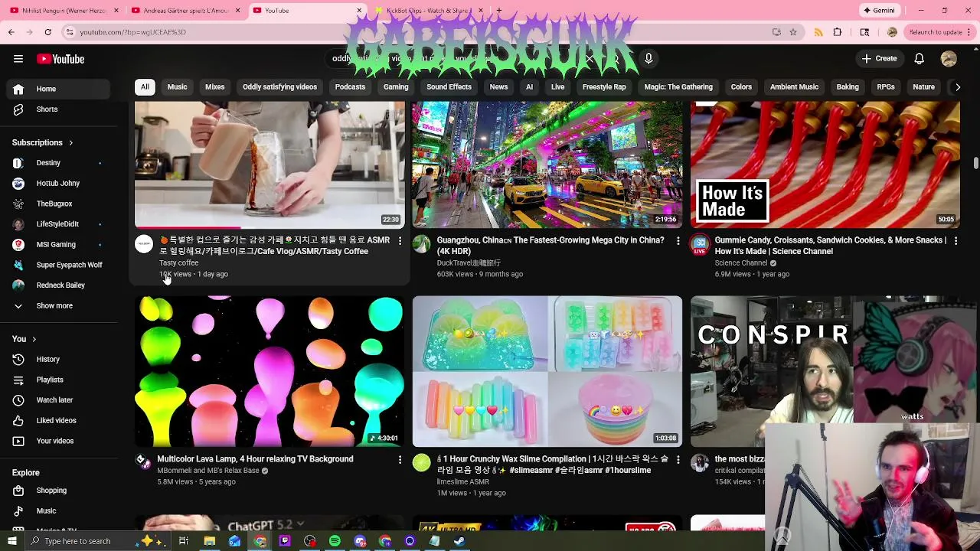Open the Chrome extensions puzzle menu
The height and width of the screenshot is (551, 980).
(x=838, y=32)
